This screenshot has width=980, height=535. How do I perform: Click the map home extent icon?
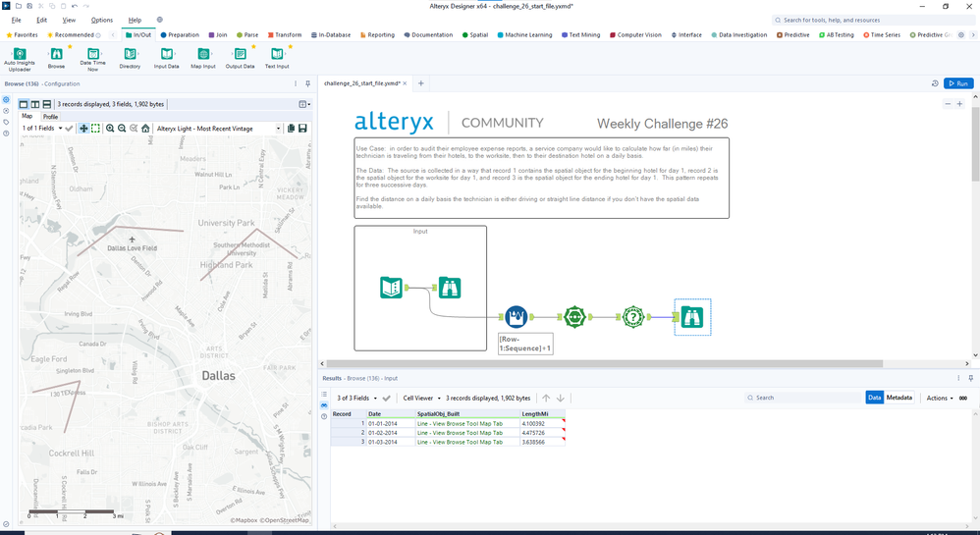click(145, 129)
